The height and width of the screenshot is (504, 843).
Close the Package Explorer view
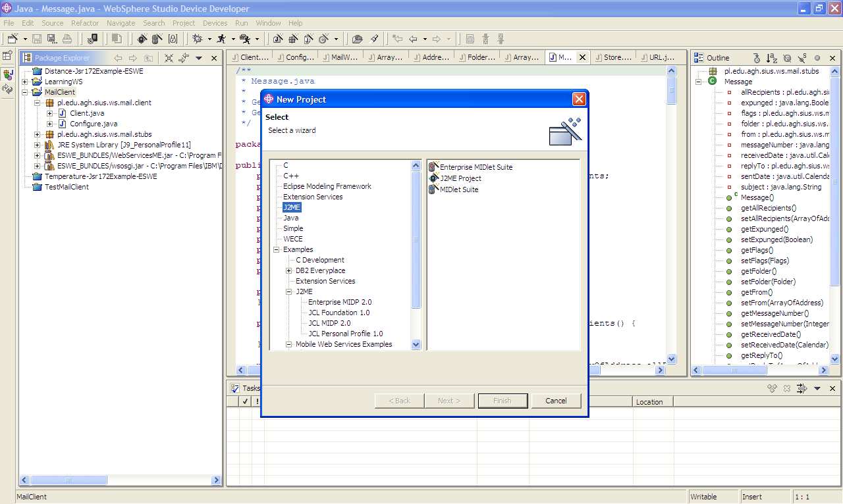coord(214,58)
